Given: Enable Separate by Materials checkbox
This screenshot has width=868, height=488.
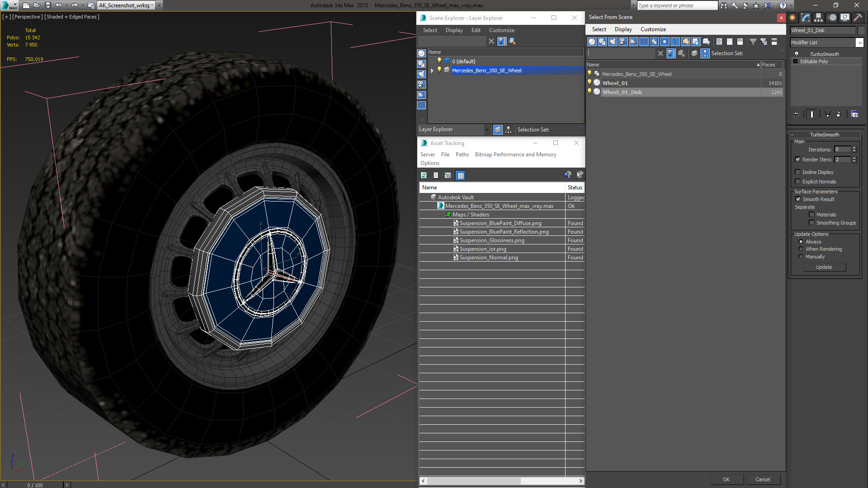Looking at the screenshot, I should point(812,214).
